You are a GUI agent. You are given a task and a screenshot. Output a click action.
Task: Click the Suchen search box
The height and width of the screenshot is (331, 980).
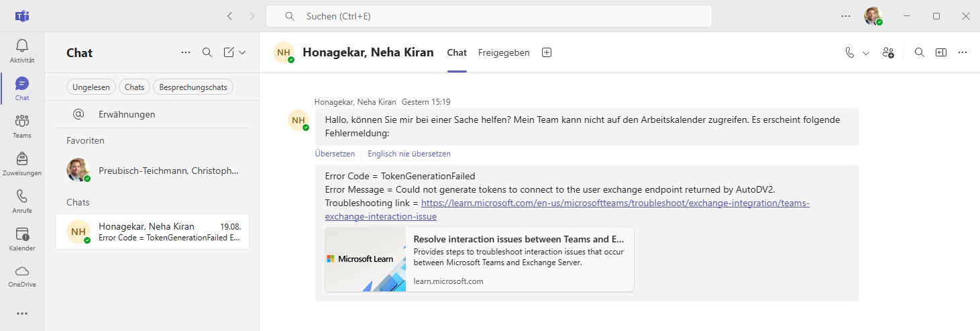pyautogui.click(x=489, y=16)
